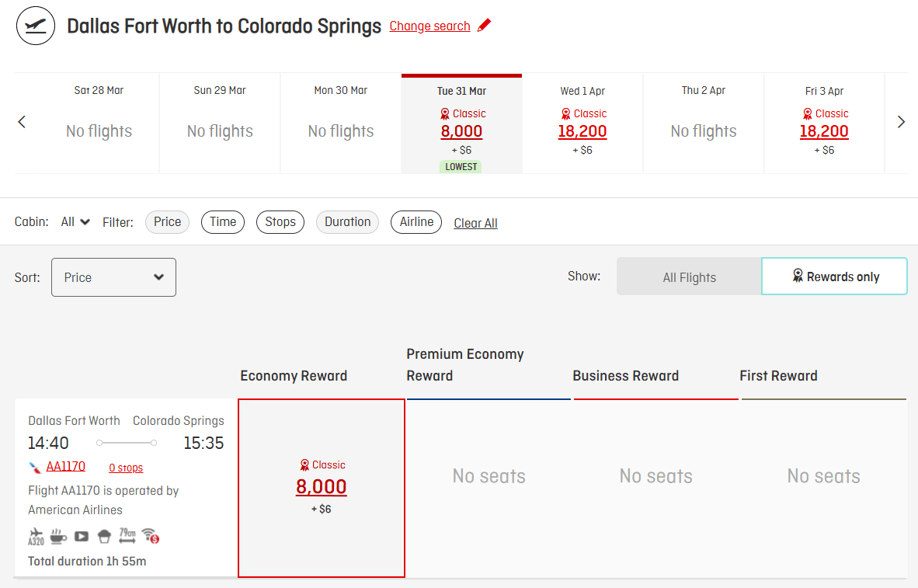Show later dates with right chevron
Image resolution: width=918 pixels, height=588 pixels.
coord(901,122)
